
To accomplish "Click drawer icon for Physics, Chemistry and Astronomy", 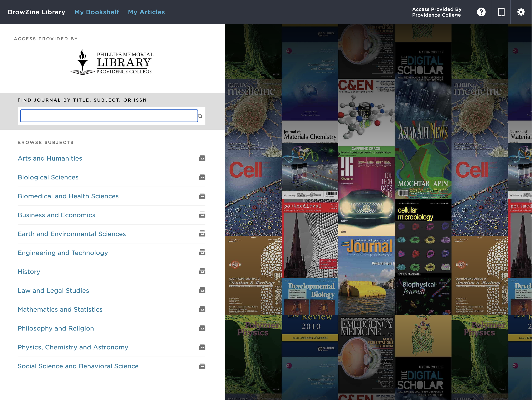I will (202, 347).
